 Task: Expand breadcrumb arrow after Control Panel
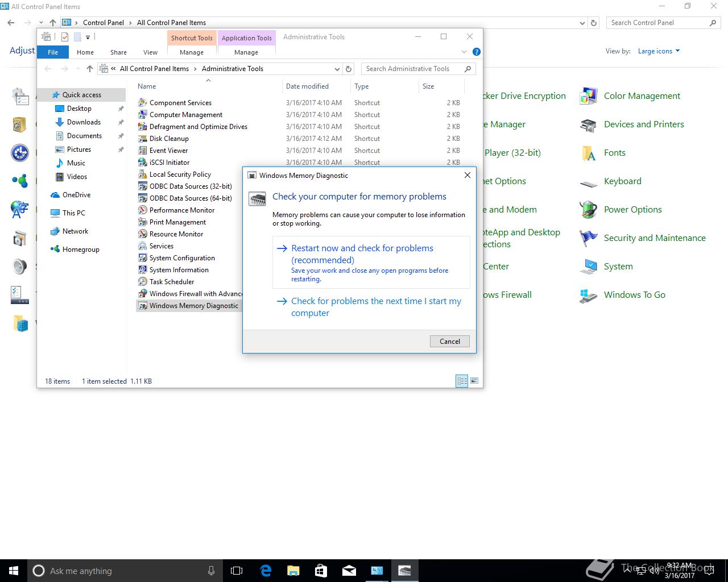[x=130, y=23]
